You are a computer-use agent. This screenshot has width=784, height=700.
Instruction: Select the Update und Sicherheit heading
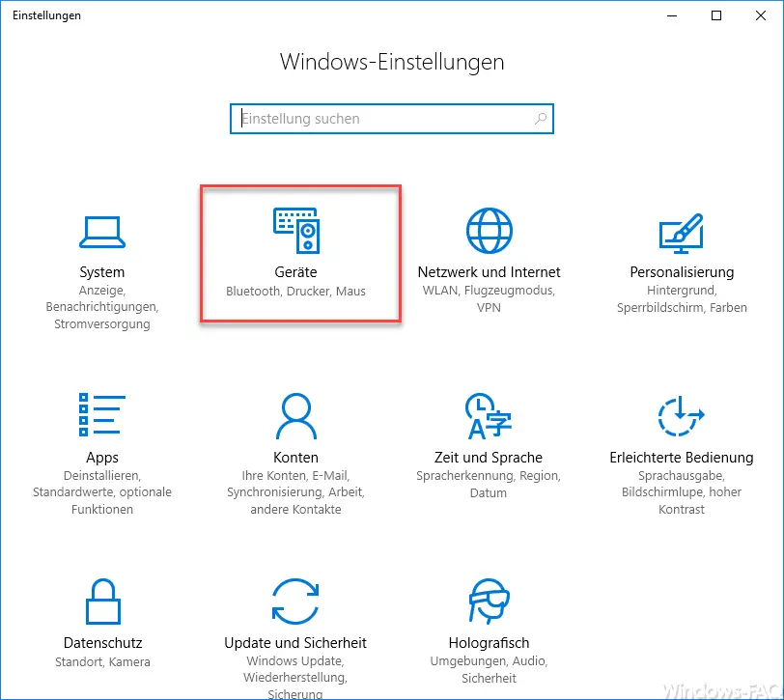point(295,642)
